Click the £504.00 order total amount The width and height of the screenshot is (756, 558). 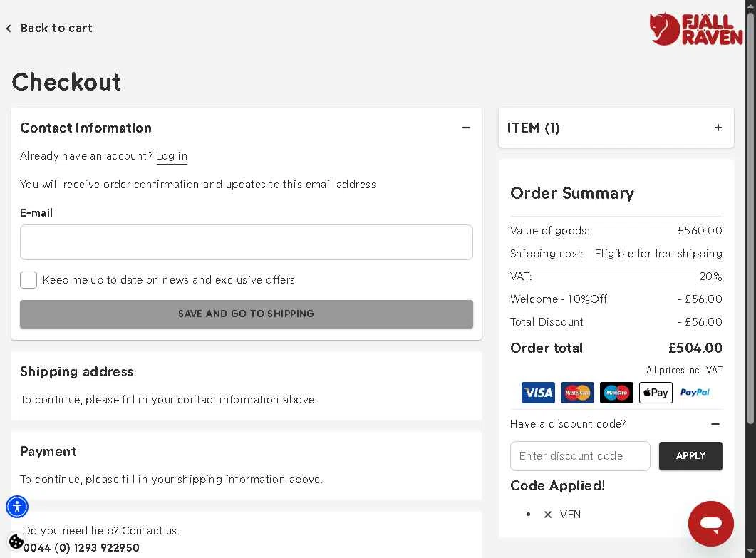695,348
